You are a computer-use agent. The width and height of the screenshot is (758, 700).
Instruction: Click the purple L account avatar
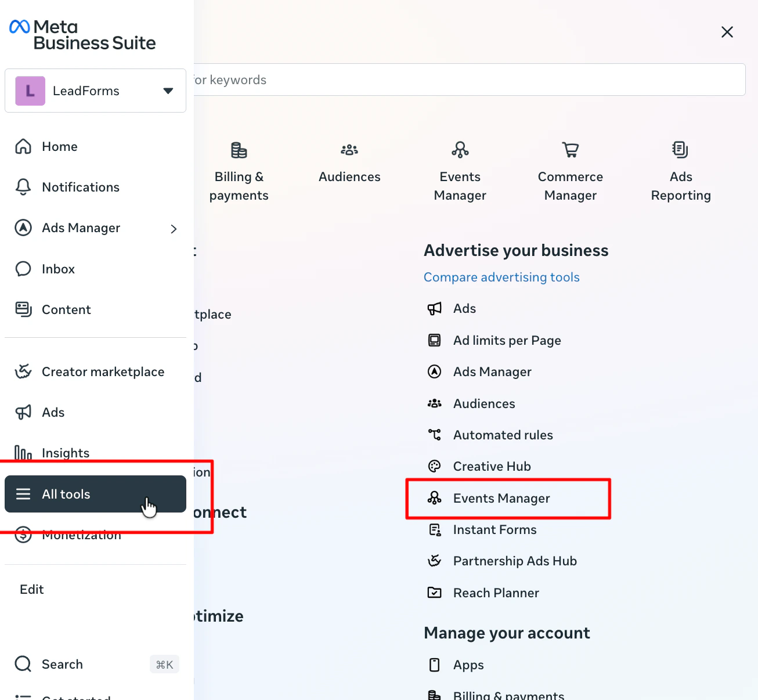(30, 91)
